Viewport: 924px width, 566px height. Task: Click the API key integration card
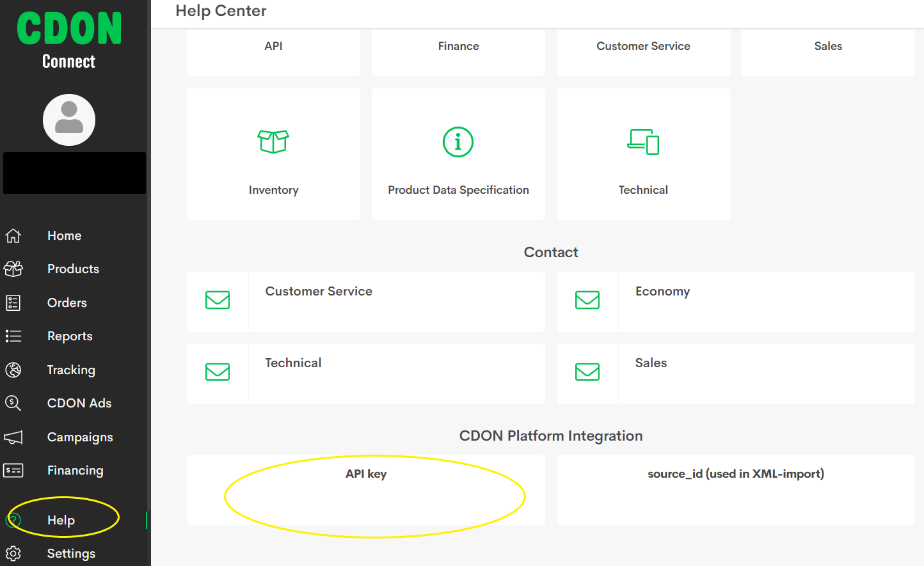click(366, 490)
